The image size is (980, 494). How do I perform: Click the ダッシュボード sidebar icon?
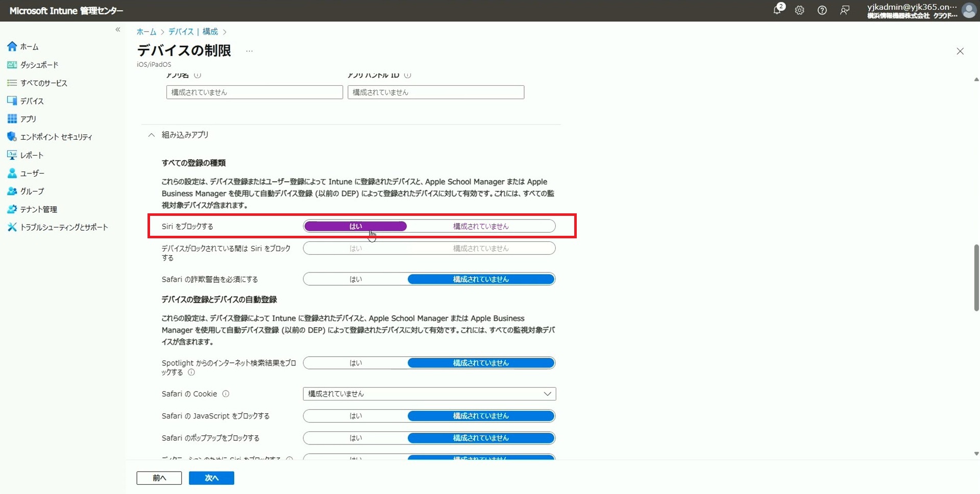tap(12, 65)
